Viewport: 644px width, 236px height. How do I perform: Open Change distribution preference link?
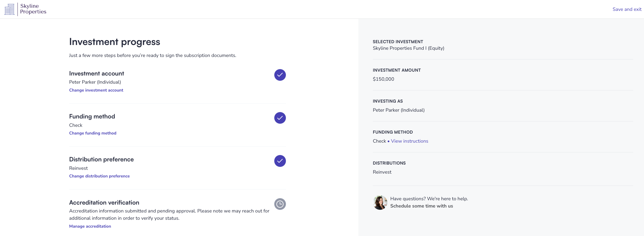[99, 176]
